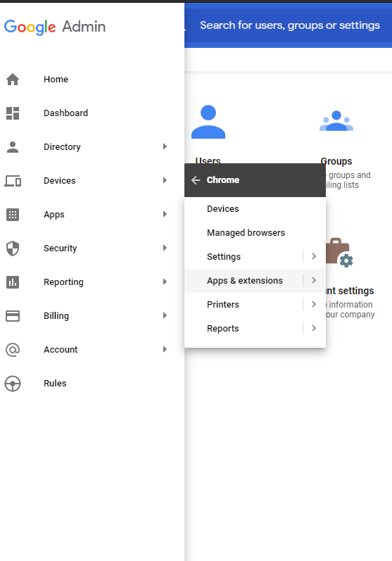Expand the Billing submenu arrow
Screen dimensions: 392x561
(165, 315)
